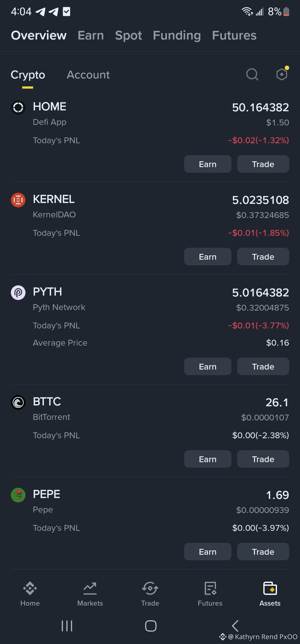Viewport: 300px width, 644px height.
Task: Tap the BTTC BitTorrent coin icon
Action: coord(18,402)
